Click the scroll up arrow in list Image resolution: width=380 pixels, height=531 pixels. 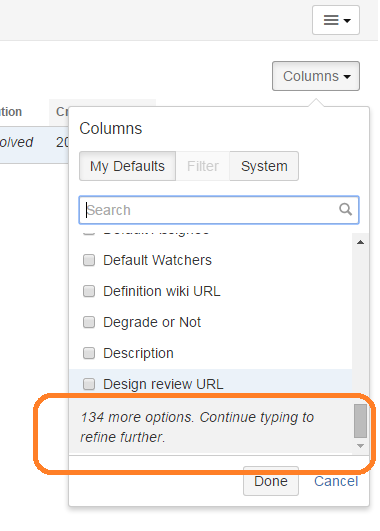(360, 242)
